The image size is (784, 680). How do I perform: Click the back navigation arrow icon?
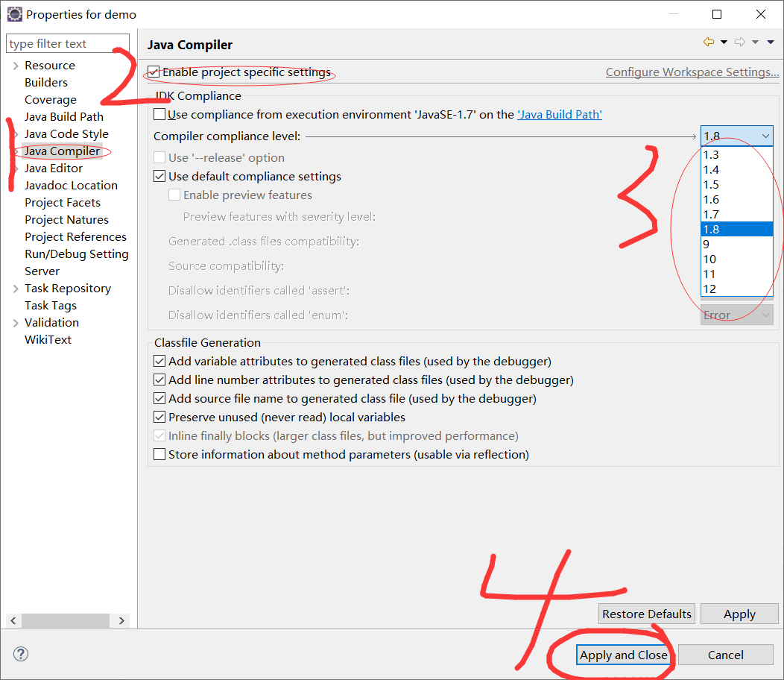click(709, 42)
